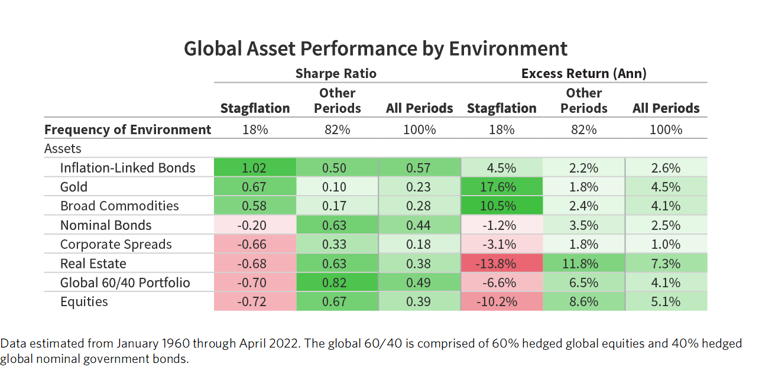Click the Gold asset row label
The height and width of the screenshot is (370, 771).
click(x=73, y=187)
